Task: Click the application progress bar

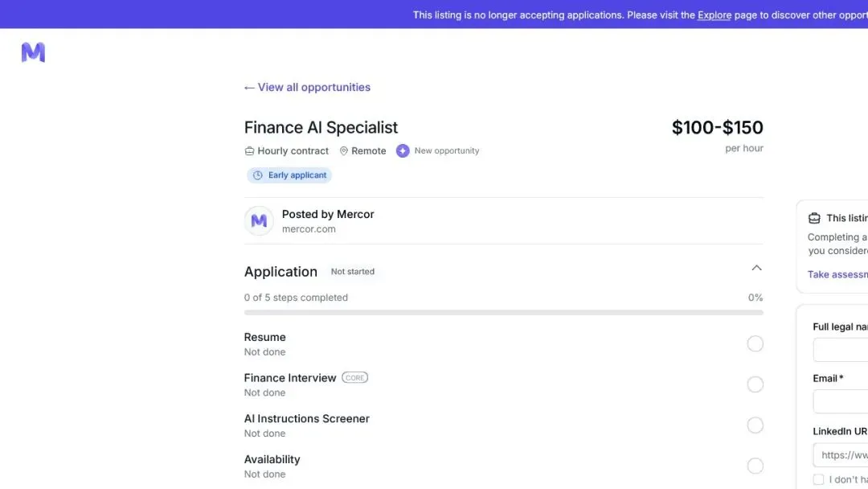Action: [x=504, y=313]
